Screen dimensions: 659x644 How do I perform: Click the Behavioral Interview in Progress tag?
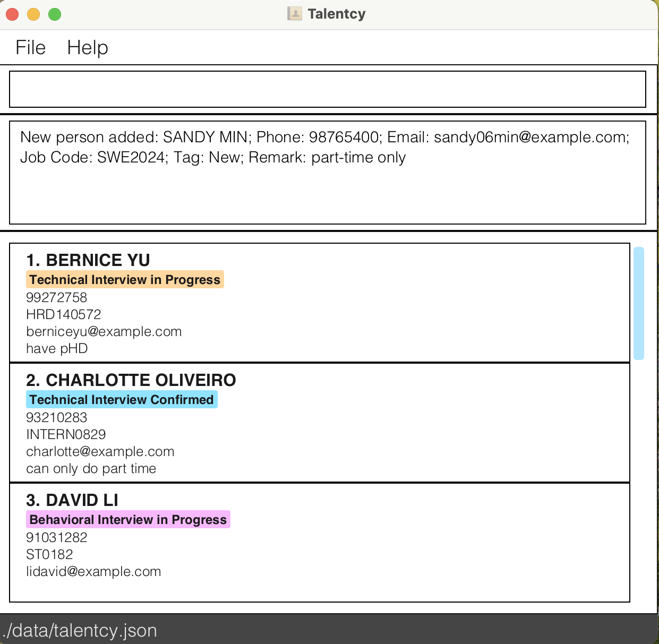click(x=128, y=520)
